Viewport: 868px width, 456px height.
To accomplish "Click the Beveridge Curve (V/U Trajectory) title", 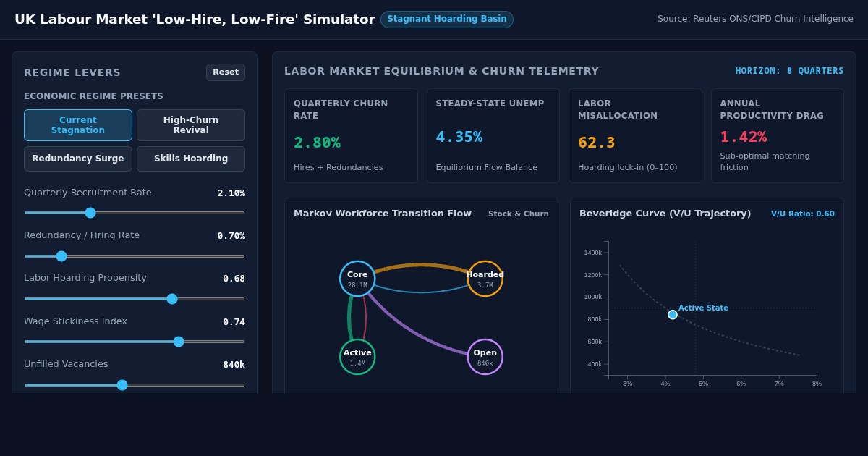I will click(665, 214).
